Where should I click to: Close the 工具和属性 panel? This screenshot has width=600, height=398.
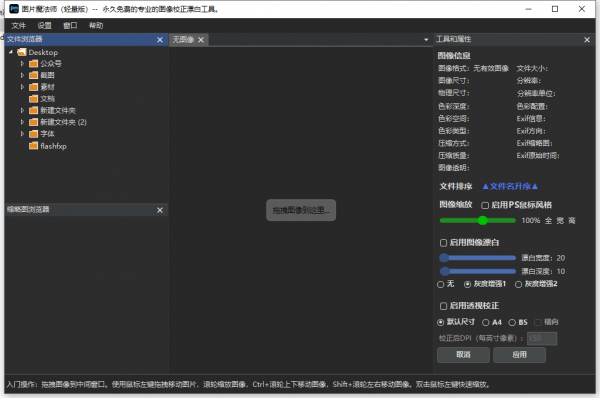click(x=587, y=40)
